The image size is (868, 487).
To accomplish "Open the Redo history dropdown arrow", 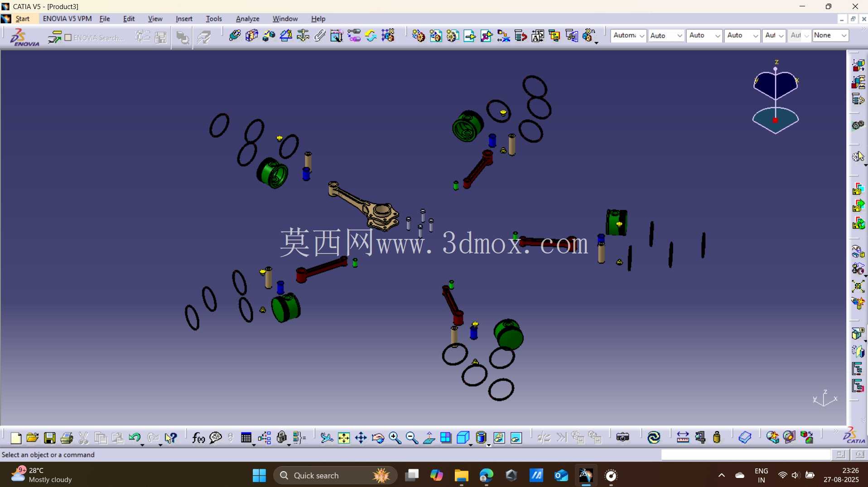I will [x=160, y=445].
